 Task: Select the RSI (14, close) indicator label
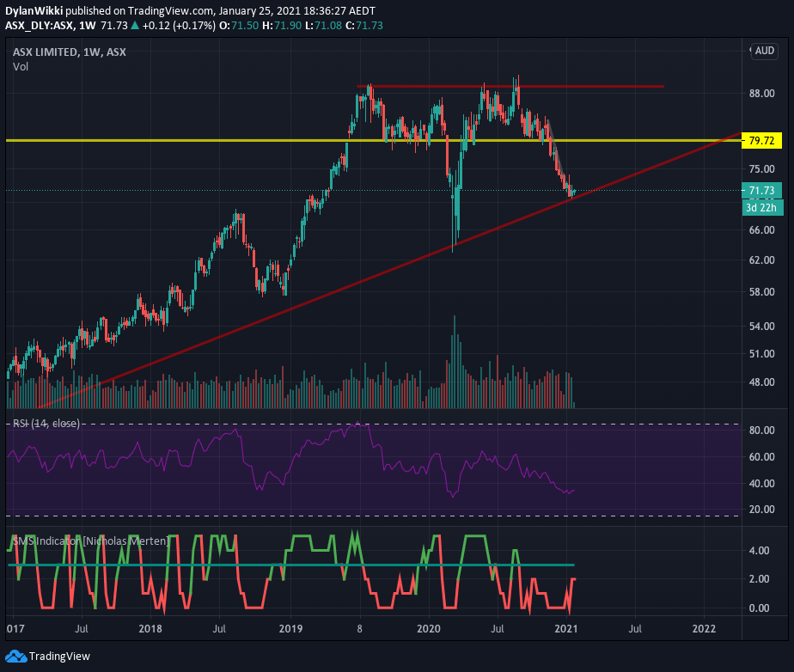pos(46,424)
